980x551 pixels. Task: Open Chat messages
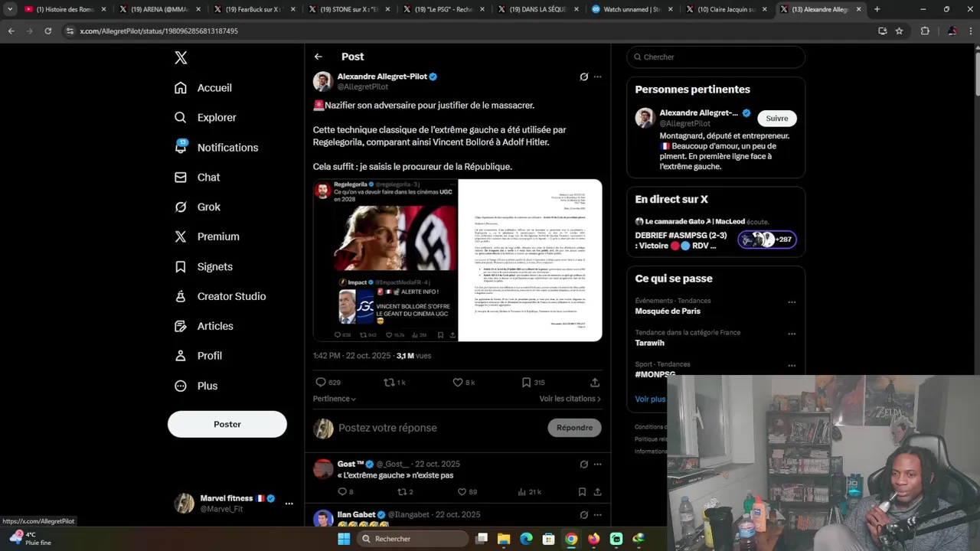[197, 178]
